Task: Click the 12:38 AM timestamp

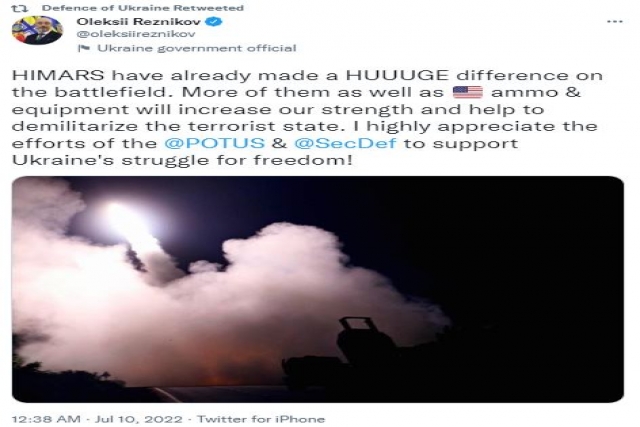Action: [x=46, y=419]
